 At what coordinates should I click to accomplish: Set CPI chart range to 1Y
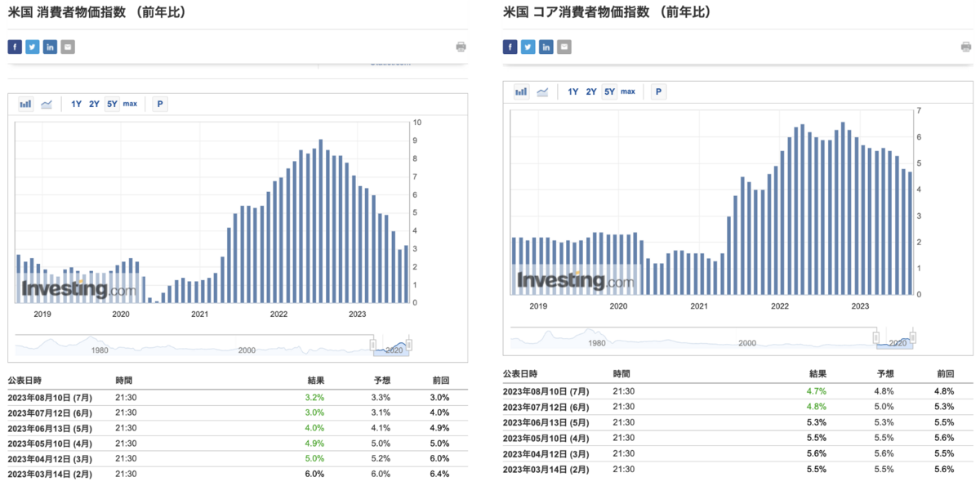(77, 104)
